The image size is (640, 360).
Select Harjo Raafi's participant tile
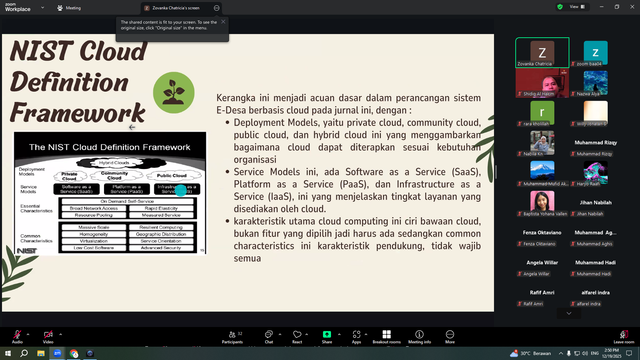click(x=596, y=173)
